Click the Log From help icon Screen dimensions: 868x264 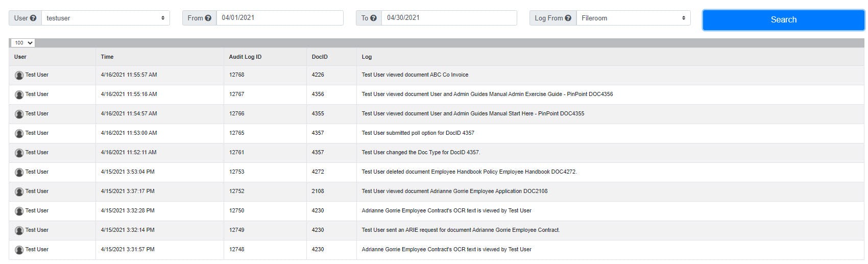tap(568, 18)
